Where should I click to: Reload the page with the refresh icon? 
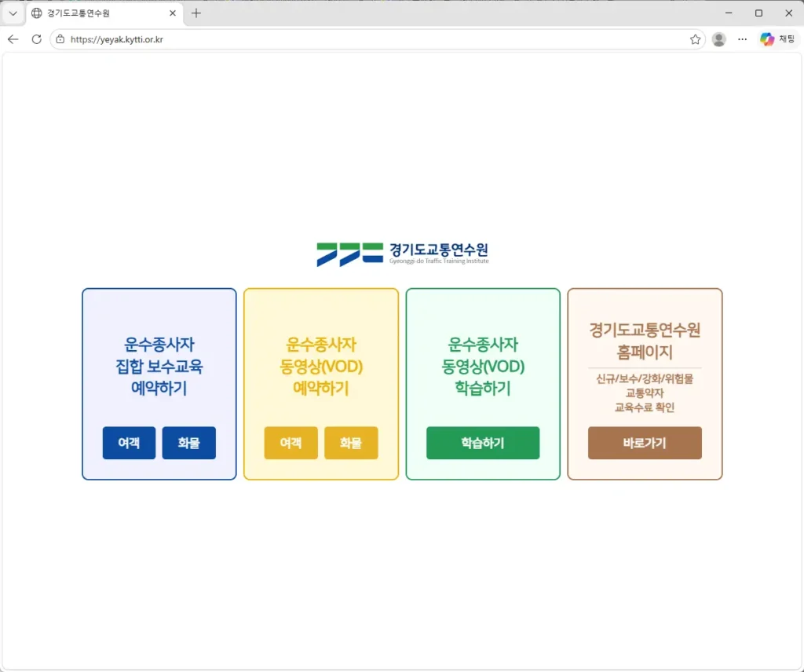pos(36,39)
